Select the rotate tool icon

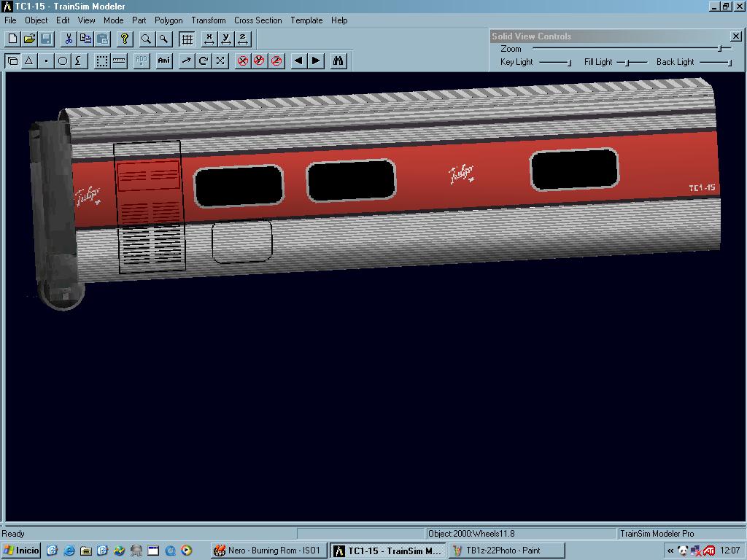(x=204, y=61)
